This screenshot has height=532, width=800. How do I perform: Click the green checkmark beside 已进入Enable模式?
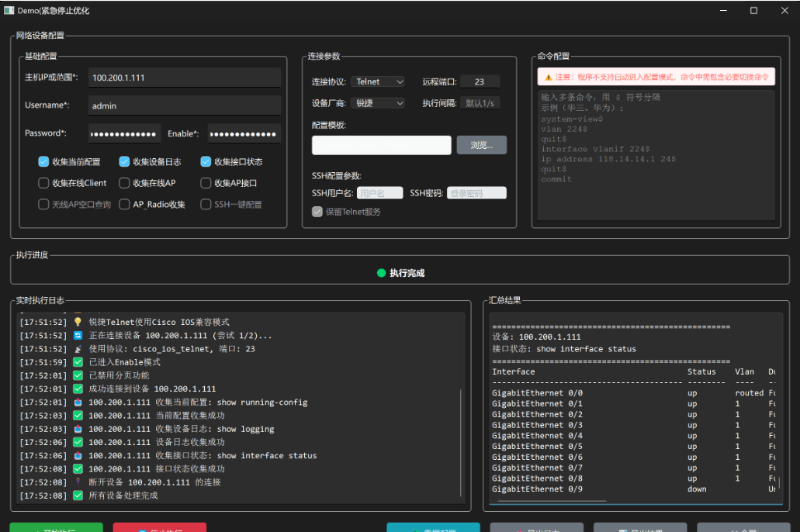78,362
